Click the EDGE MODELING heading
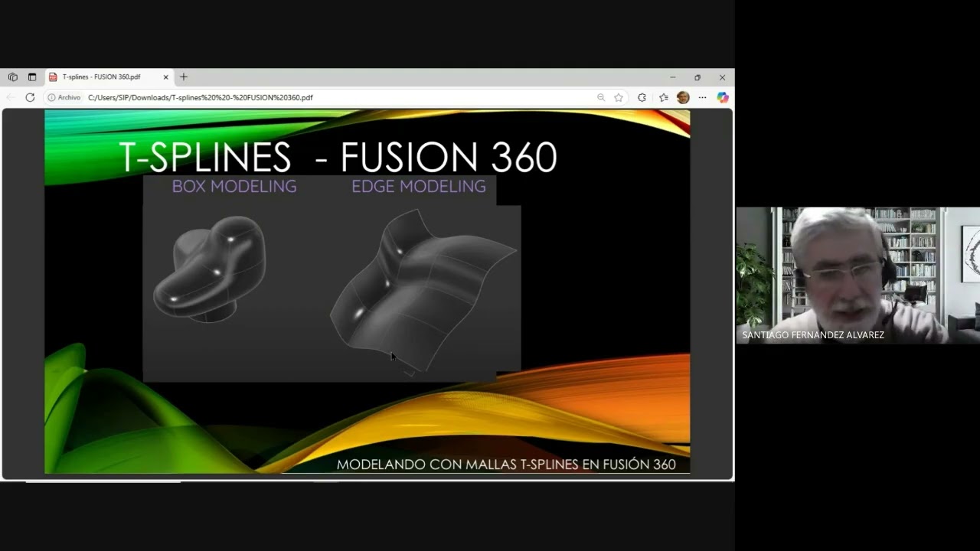980x551 pixels. coord(419,186)
